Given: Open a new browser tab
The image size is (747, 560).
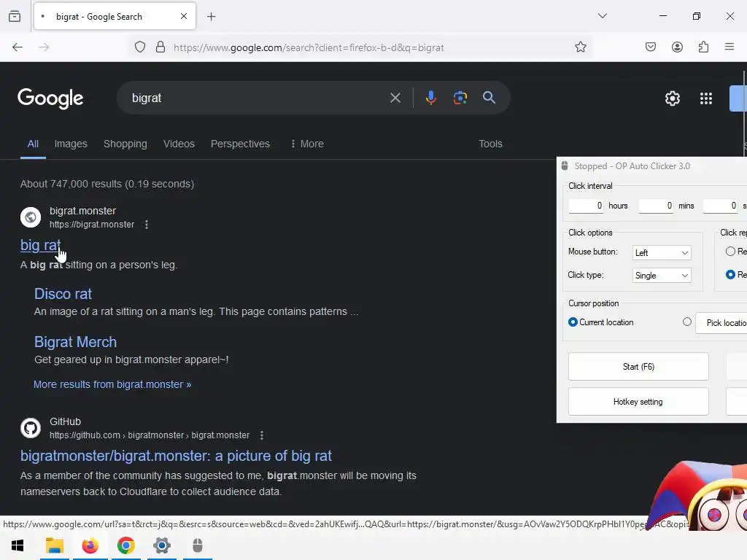Looking at the screenshot, I should pos(212,17).
